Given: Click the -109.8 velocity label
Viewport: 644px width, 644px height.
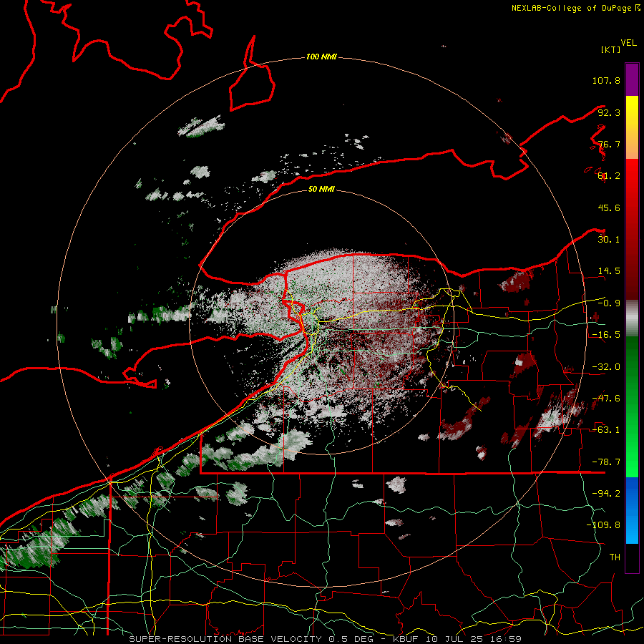Looking at the screenshot, I should [603, 525].
